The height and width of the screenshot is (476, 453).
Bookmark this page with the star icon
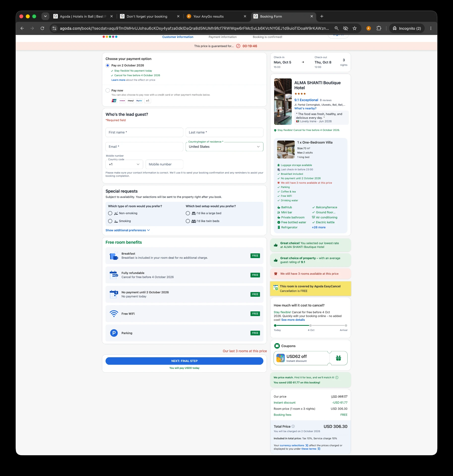pos(355,28)
